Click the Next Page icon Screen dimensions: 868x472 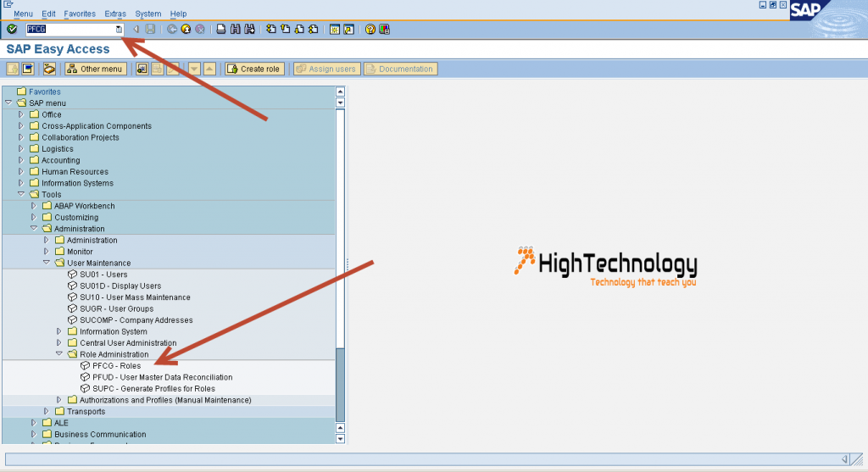click(299, 30)
